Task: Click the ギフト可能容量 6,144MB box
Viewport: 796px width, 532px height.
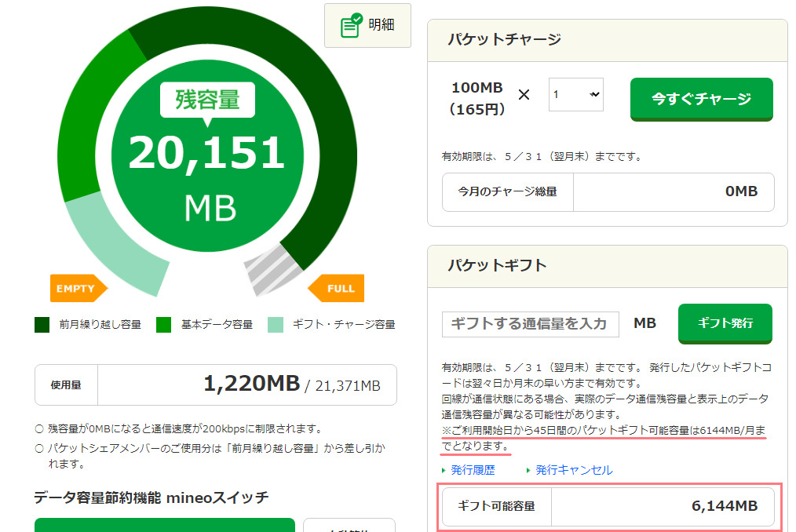Action: click(x=608, y=506)
